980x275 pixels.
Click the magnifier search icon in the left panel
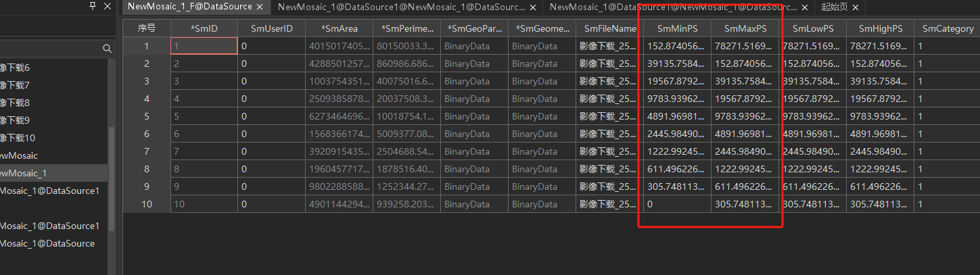point(107,49)
